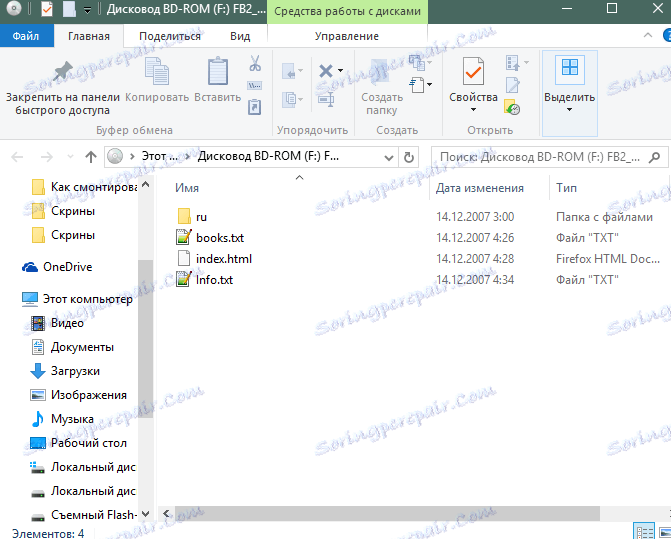The height and width of the screenshot is (539, 671).
Task: Switch to the Вид tab
Action: pos(240,36)
